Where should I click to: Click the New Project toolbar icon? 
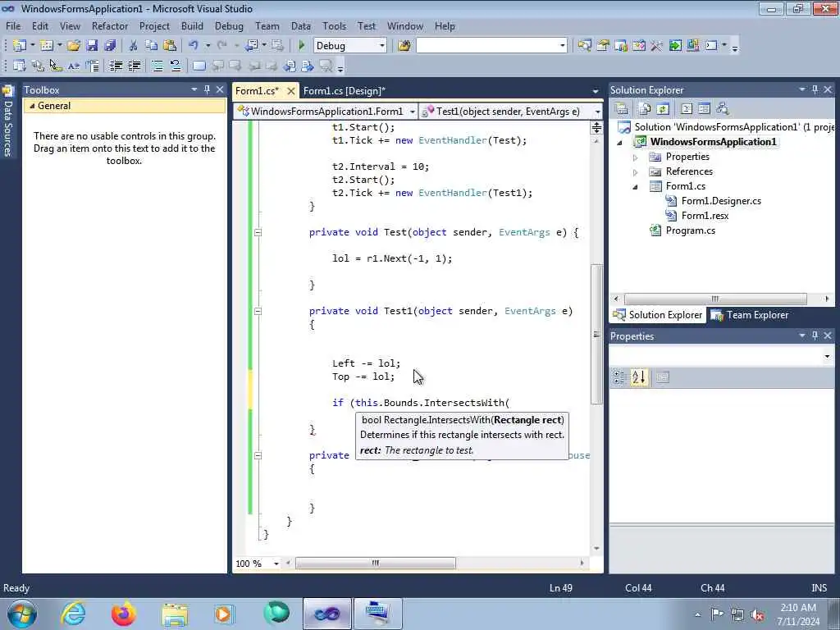(20, 46)
